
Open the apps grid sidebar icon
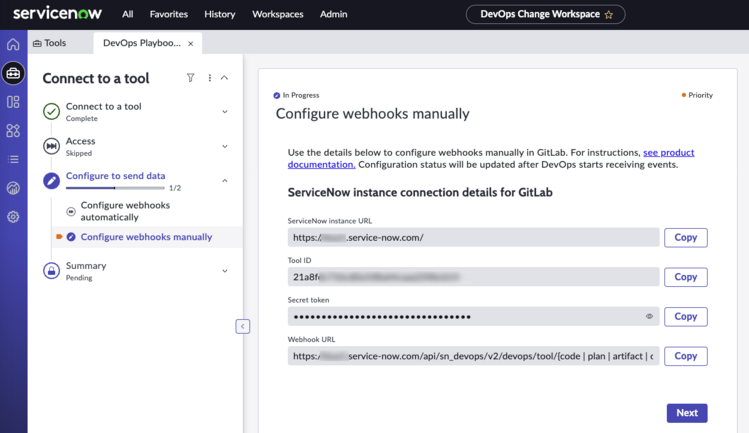(x=13, y=130)
